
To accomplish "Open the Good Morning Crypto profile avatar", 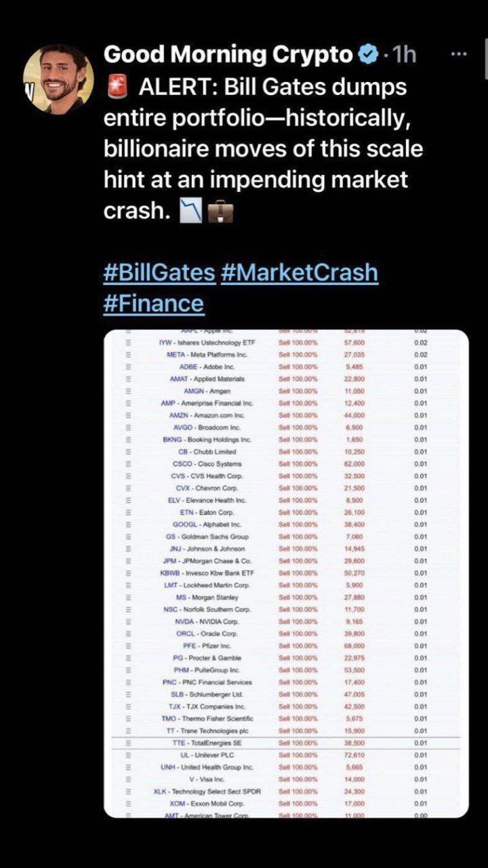I will (x=58, y=79).
